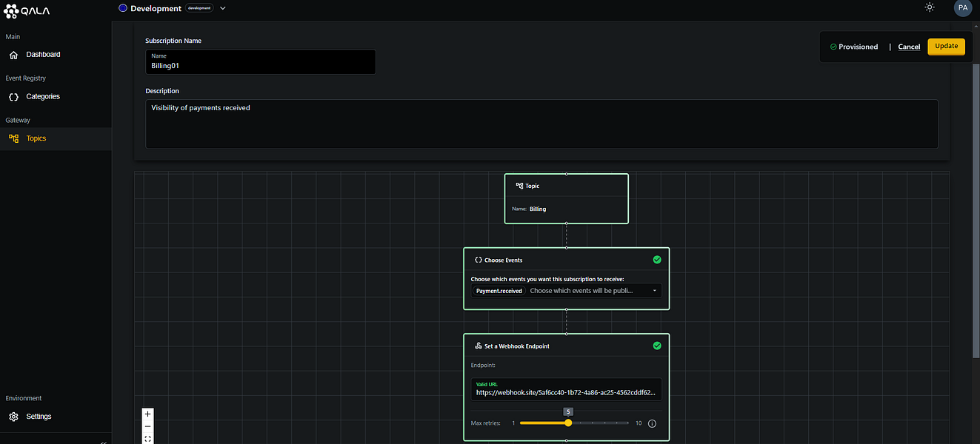Click the Max retries slider handle
The image size is (980, 444).
(568, 423)
